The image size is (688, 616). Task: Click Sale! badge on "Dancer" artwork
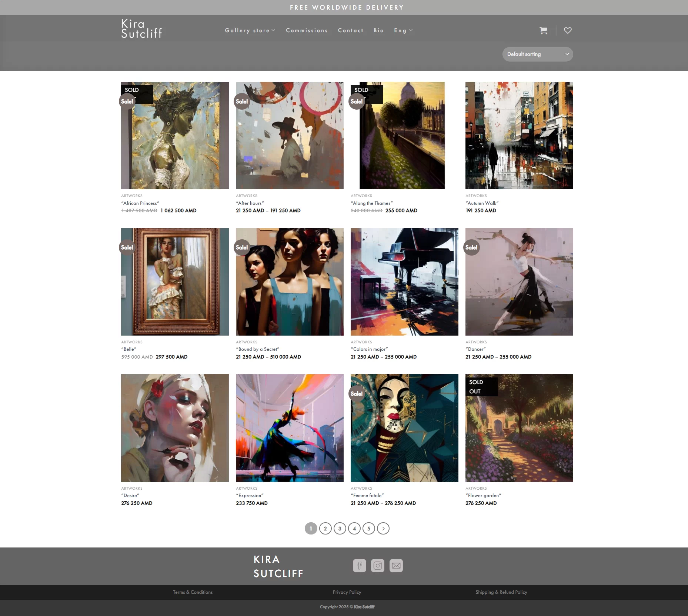point(471,247)
